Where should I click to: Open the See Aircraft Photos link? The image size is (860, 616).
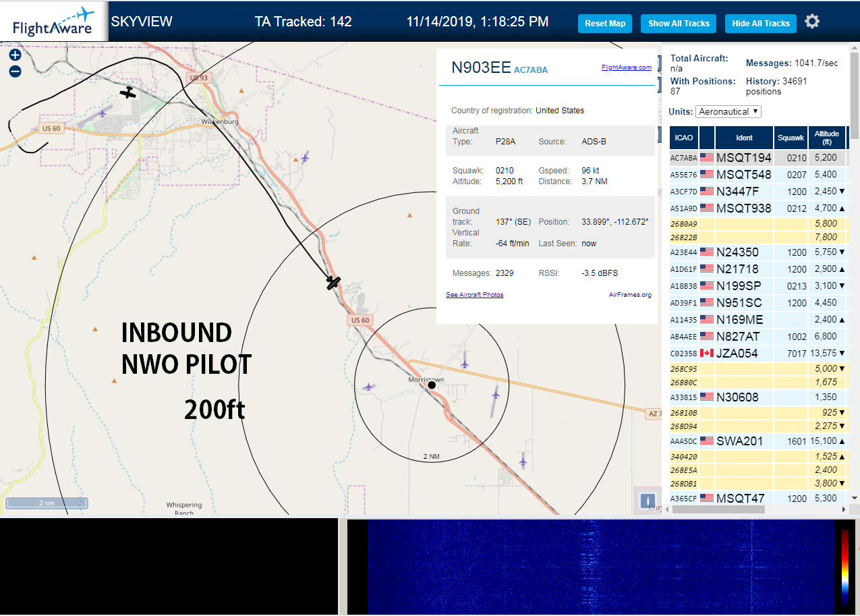click(x=475, y=295)
